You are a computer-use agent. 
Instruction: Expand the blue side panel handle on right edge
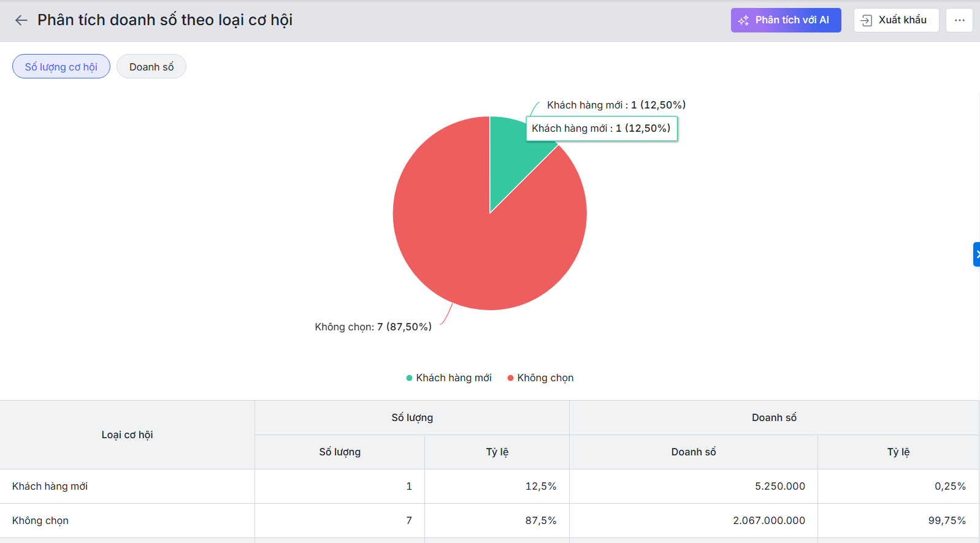[976, 254]
